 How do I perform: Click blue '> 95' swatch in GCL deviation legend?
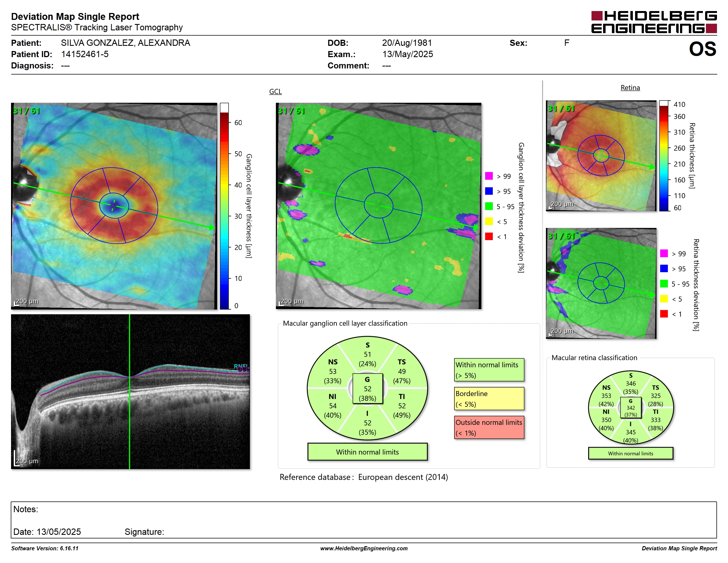pyautogui.click(x=489, y=191)
